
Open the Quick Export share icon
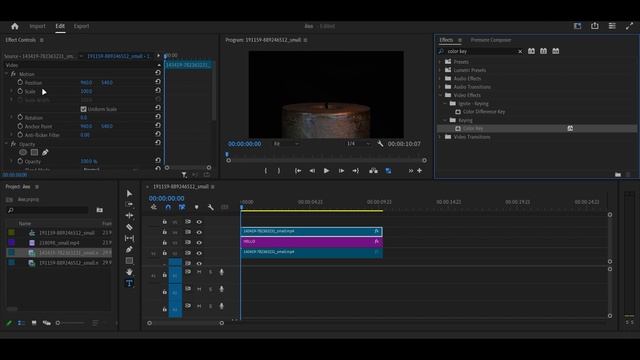[x=595, y=26]
